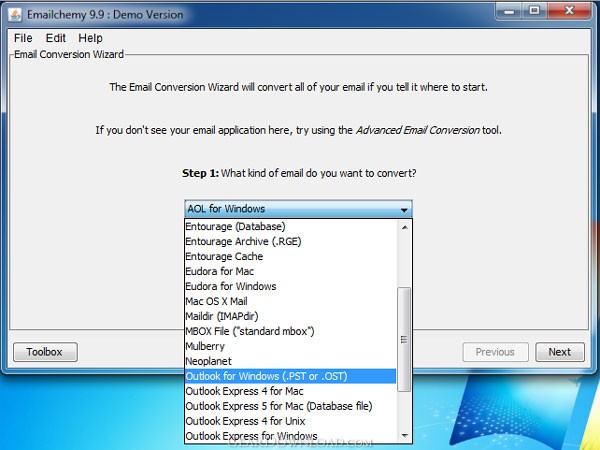The width and height of the screenshot is (600, 450).
Task: Minimize the Emailchemy window
Action: pyautogui.click(x=509, y=11)
